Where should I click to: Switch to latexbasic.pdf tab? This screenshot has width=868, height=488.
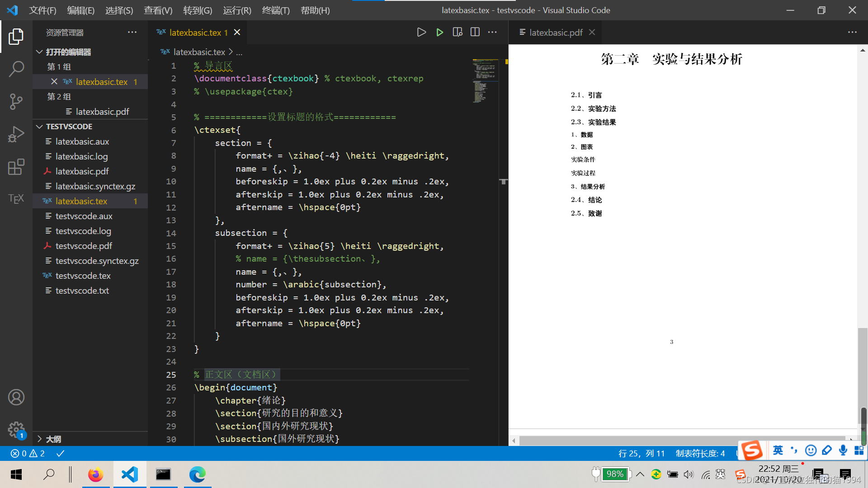click(556, 32)
